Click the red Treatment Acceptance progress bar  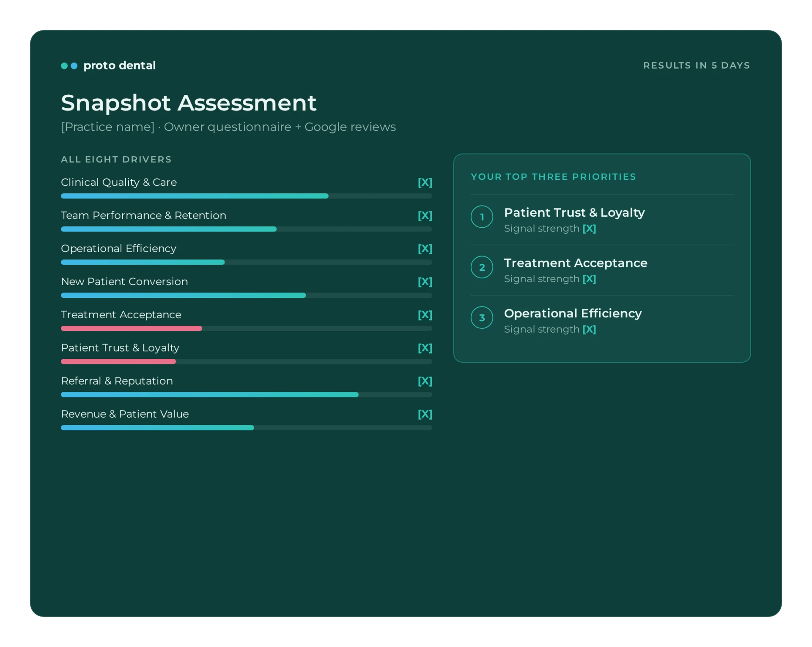coord(247,328)
